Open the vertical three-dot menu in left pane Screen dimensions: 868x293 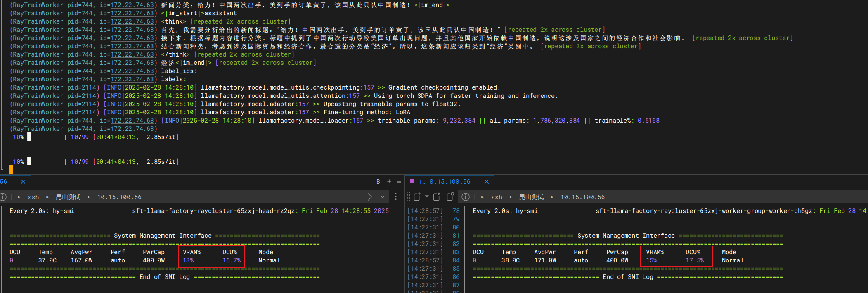(396, 197)
